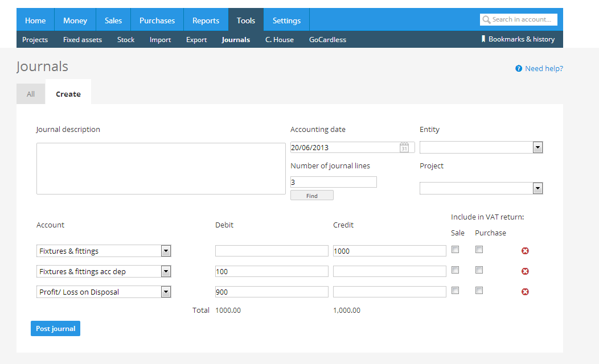599x364 pixels.
Task: Remove the Fixtures & fittings acc dep line
Action: tap(526, 271)
